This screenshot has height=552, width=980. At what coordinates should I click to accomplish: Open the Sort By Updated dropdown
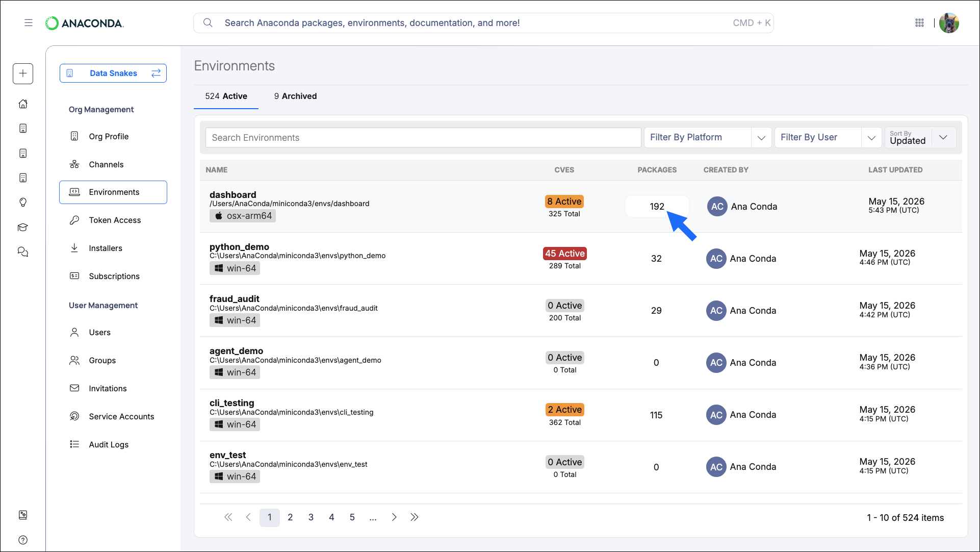click(920, 138)
